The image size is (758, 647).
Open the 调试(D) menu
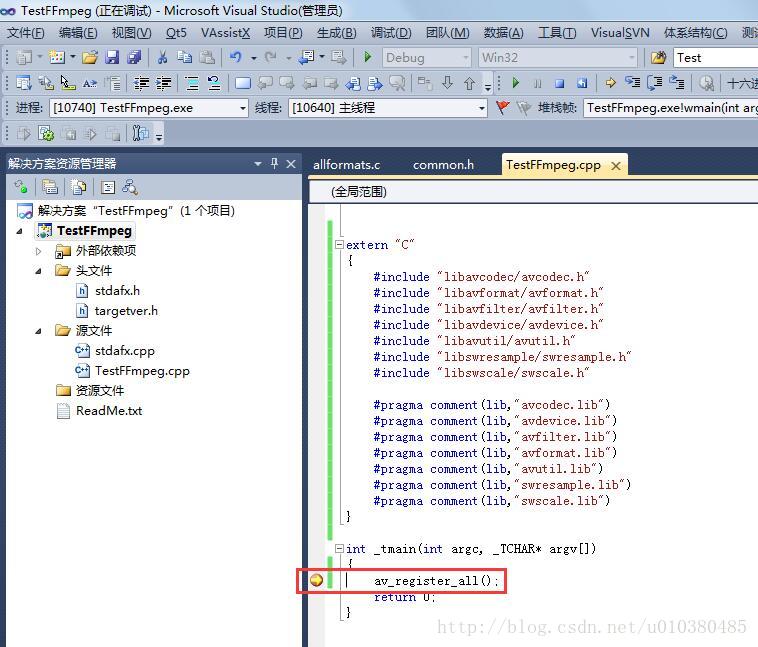click(x=391, y=33)
